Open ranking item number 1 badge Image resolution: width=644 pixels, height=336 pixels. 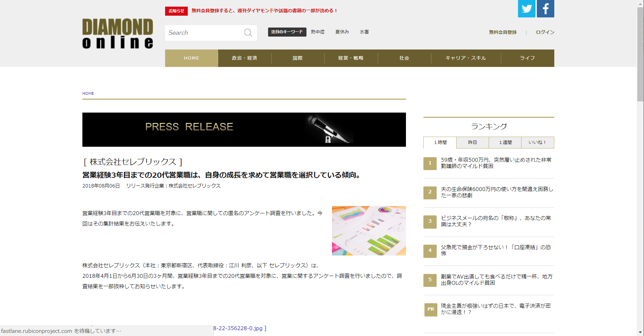pos(430,163)
